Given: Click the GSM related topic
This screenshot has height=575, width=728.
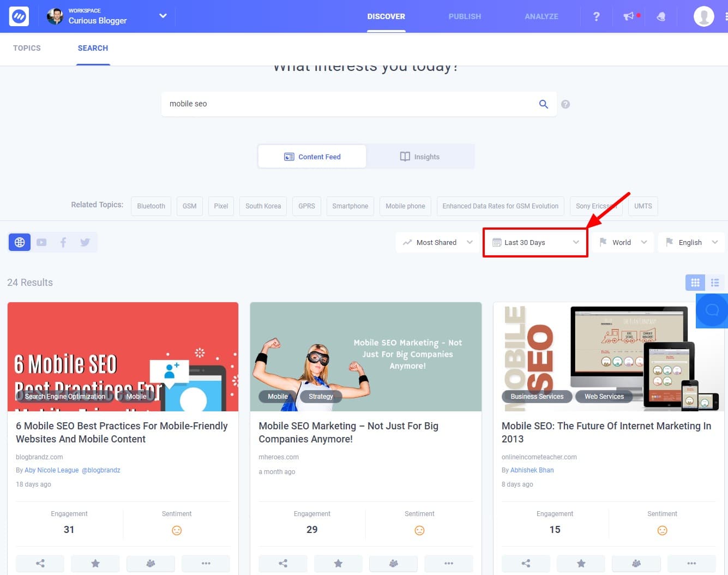Looking at the screenshot, I should [x=189, y=206].
